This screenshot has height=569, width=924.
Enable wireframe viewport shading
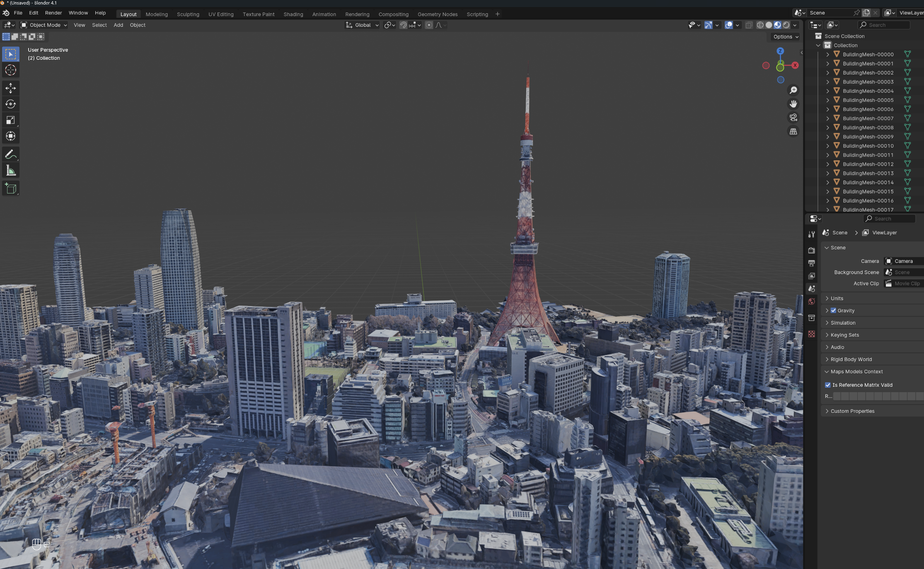(760, 25)
